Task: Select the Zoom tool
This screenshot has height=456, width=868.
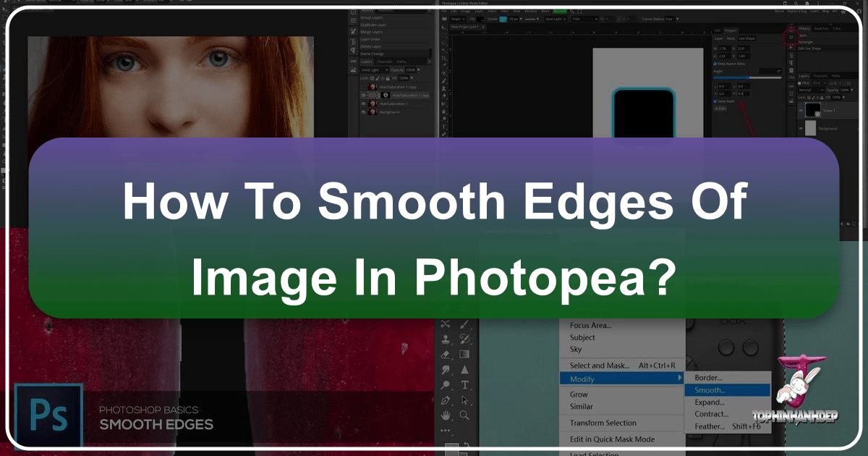Action: 465,415
